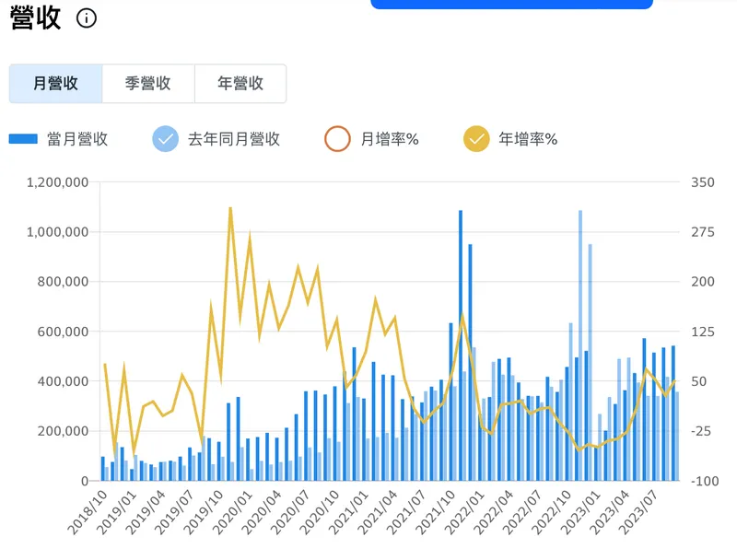
Task: Open the info icon beside 營收 title
Action: [87, 18]
